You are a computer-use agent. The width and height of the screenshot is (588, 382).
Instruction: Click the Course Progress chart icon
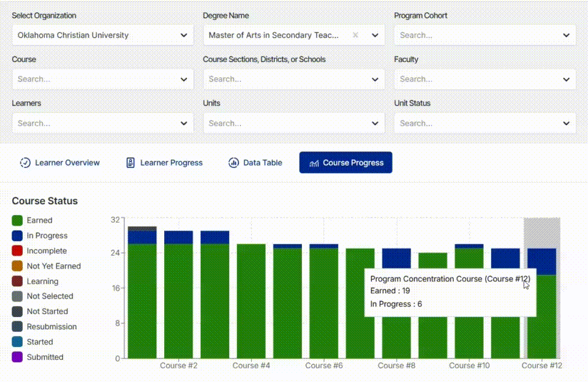coord(314,163)
